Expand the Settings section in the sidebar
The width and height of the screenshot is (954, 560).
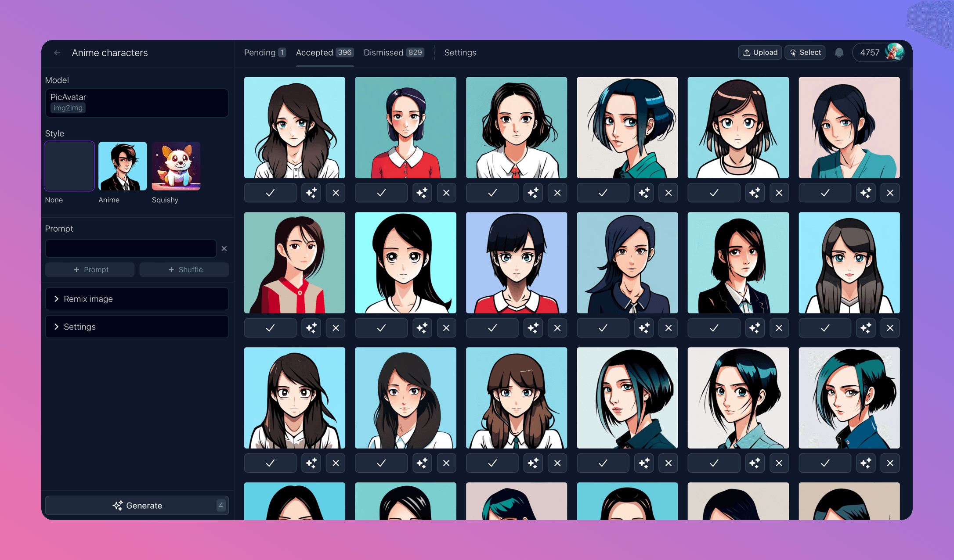click(x=137, y=327)
